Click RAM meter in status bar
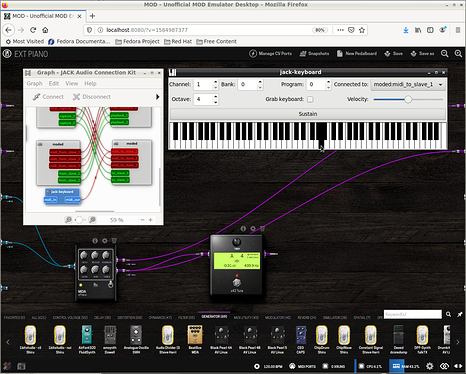 pos(405,366)
